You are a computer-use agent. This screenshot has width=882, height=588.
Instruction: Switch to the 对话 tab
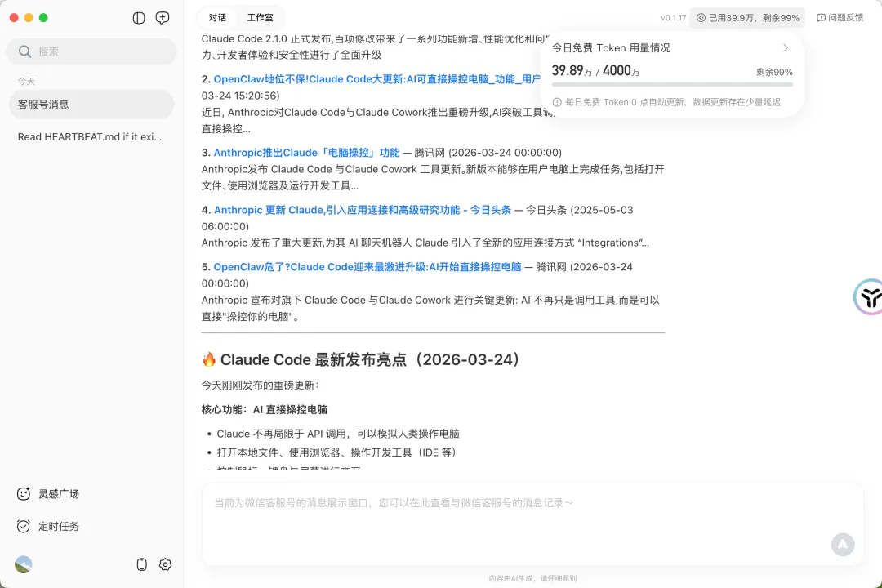click(x=218, y=18)
